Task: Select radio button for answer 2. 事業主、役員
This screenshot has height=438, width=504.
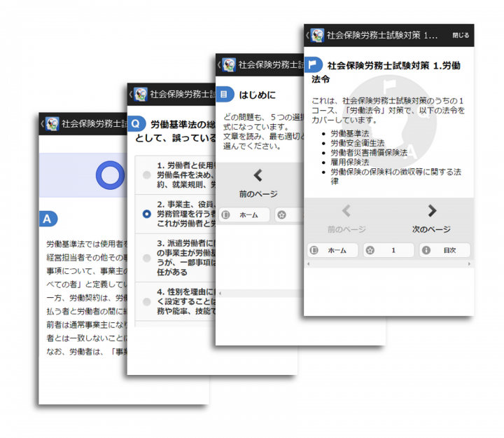Action: coord(146,214)
